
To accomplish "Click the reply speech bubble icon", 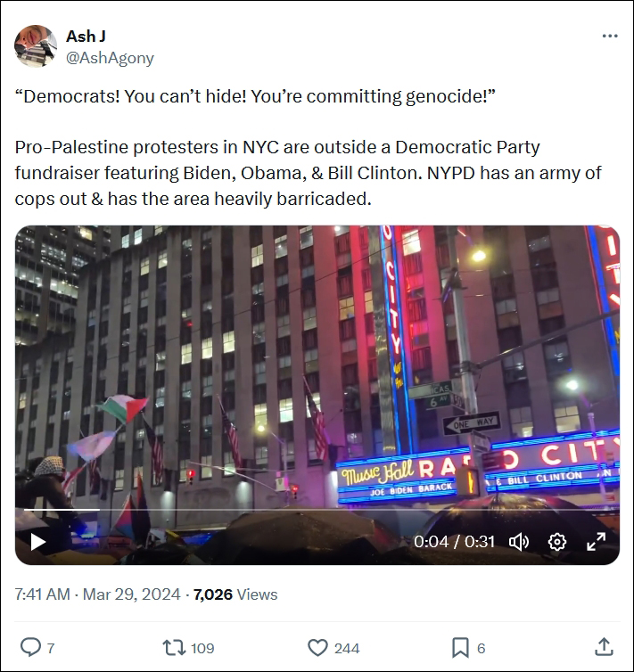I will click(x=30, y=647).
